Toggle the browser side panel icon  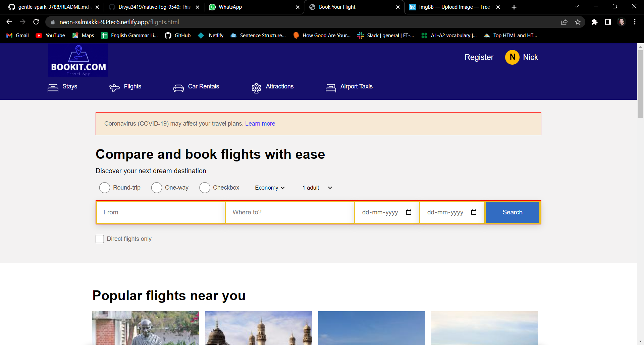point(608,22)
